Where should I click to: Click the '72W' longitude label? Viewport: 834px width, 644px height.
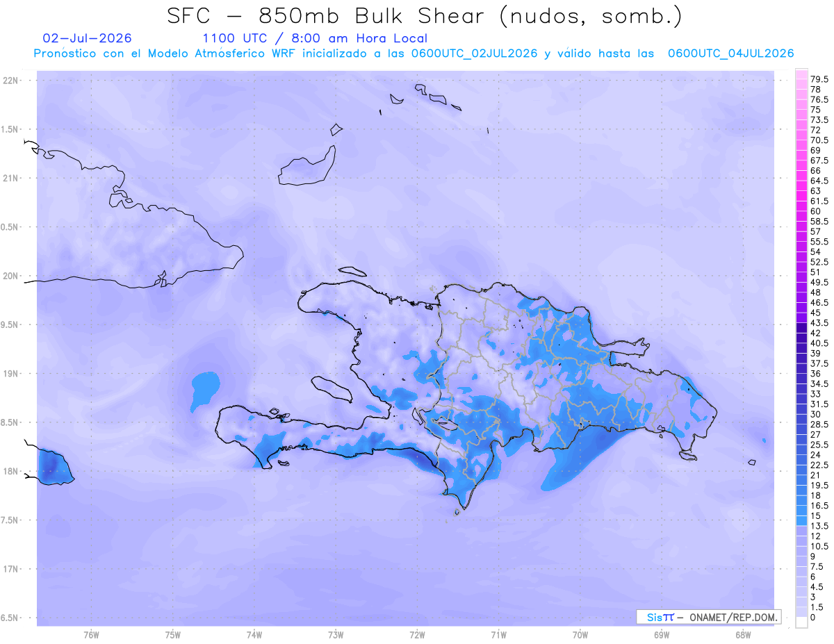[417, 634]
